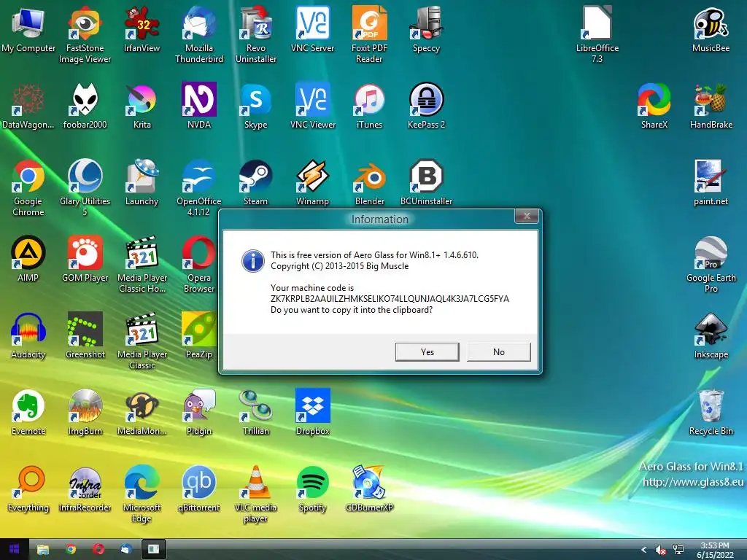Click No in the Information dialog

(498, 352)
